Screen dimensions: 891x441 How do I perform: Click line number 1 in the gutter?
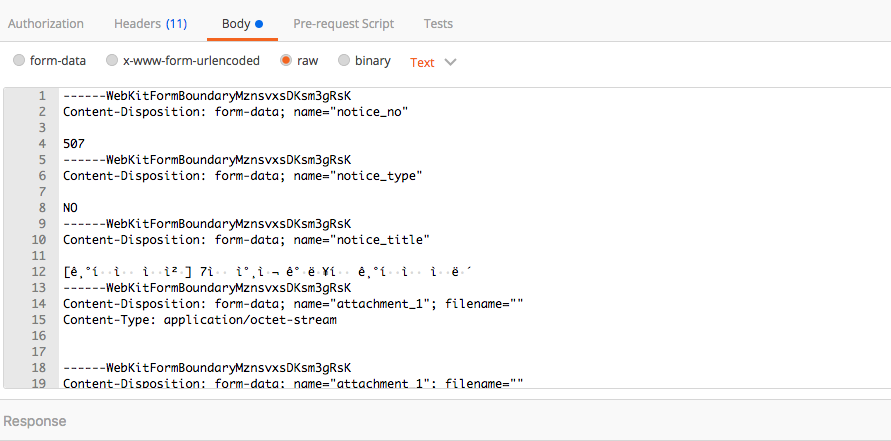(x=42, y=96)
